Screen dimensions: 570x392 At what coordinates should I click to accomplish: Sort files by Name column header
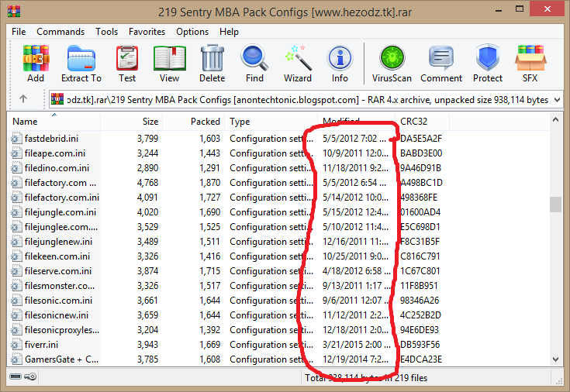(54, 122)
